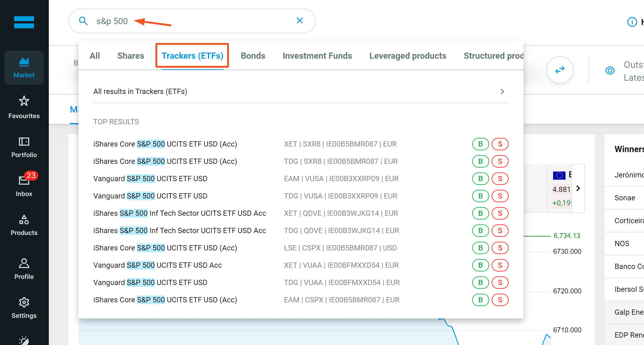Image resolution: width=644 pixels, height=345 pixels.
Task: Click the magnifier search icon
Action: 83,21
